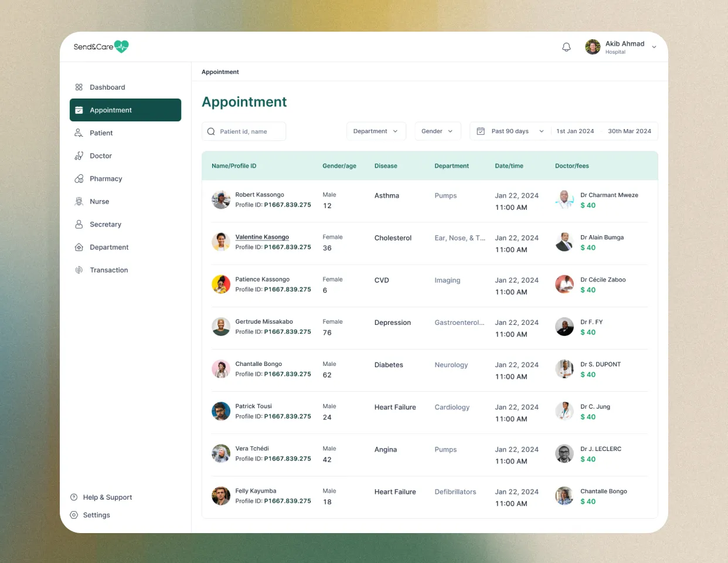Click the Gastroenterol... department cell
728x563 pixels.
click(x=460, y=323)
